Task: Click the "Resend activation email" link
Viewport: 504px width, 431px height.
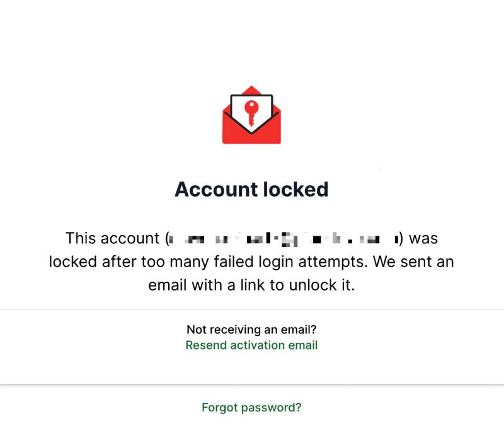Action: 251,345
